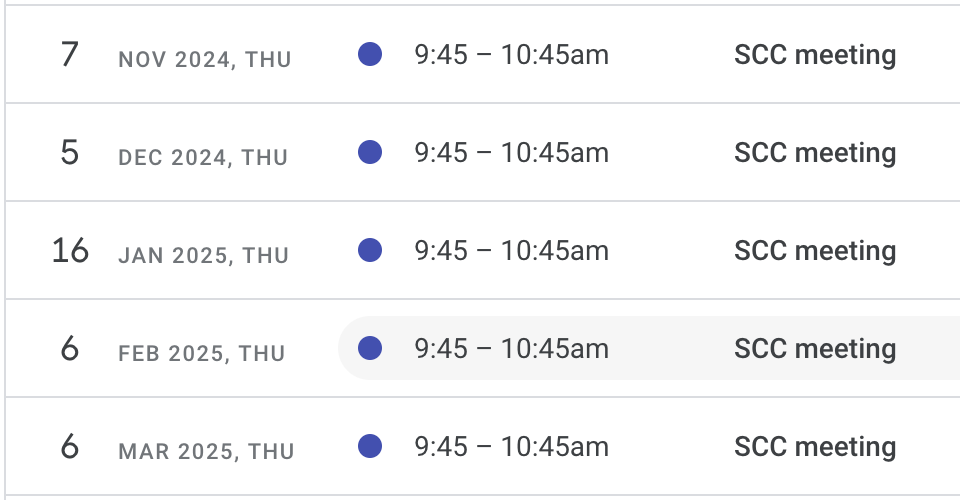Select the day number 7 for November

[x=70, y=54]
